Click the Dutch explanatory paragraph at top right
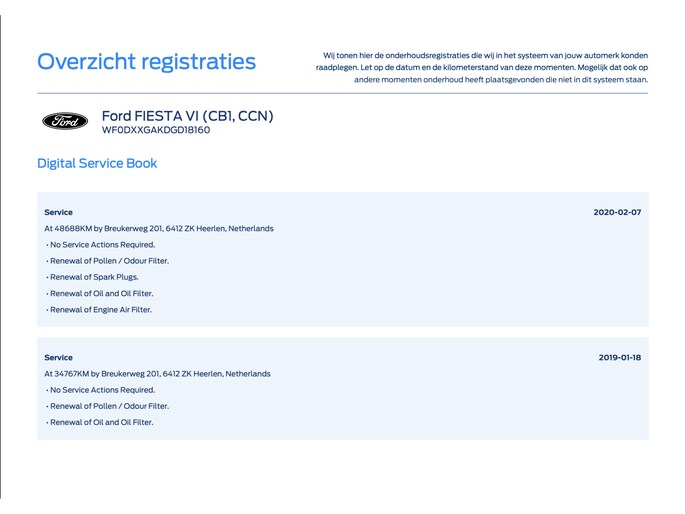The width and height of the screenshot is (685, 514). [482, 67]
